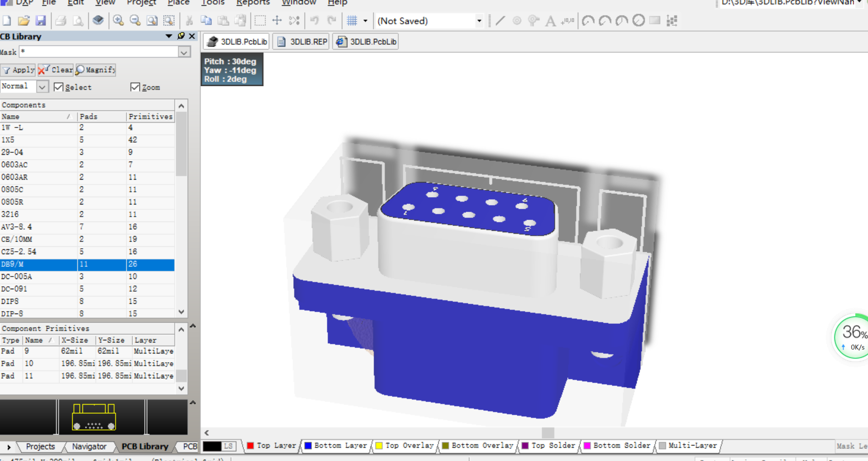Viewport: 868px width, 461px height.
Task: Switch to the Projects panel tab
Action: click(40, 446)
